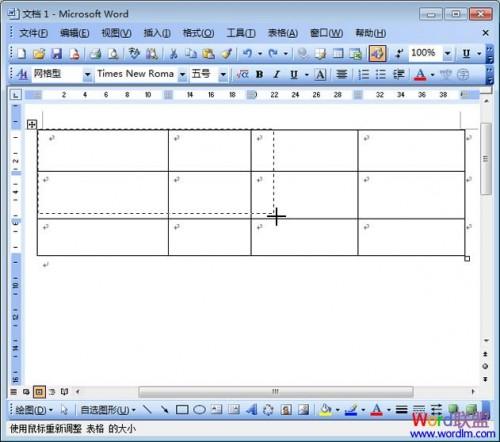The image size is (500, 442).
Task: Open the zoom percentage dropdown
Action: click(447, 53)
